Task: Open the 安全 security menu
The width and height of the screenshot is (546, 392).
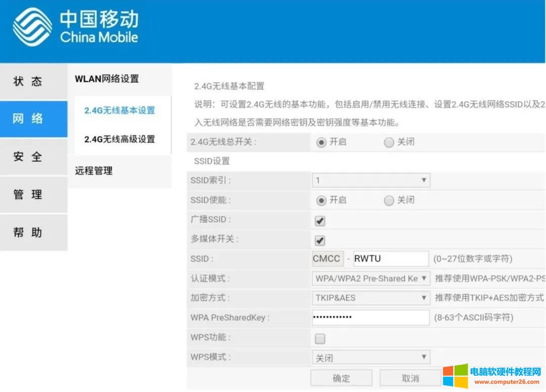Action: point(34,157)
